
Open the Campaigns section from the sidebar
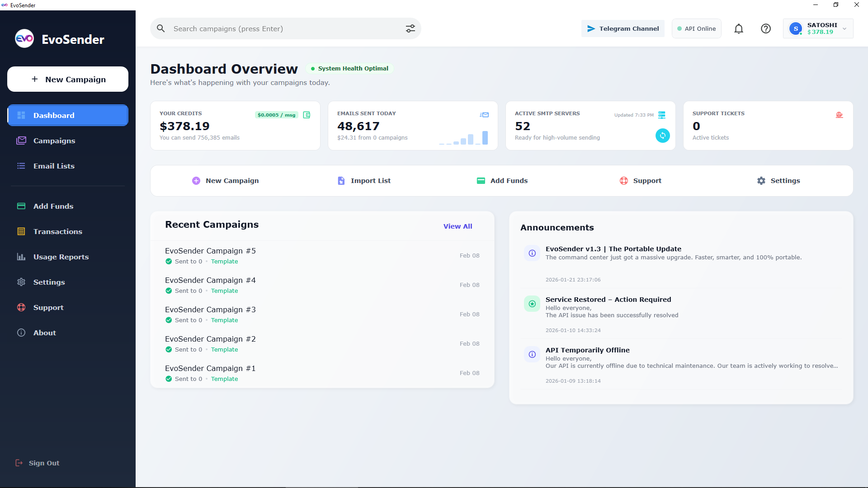click(54, 141)
